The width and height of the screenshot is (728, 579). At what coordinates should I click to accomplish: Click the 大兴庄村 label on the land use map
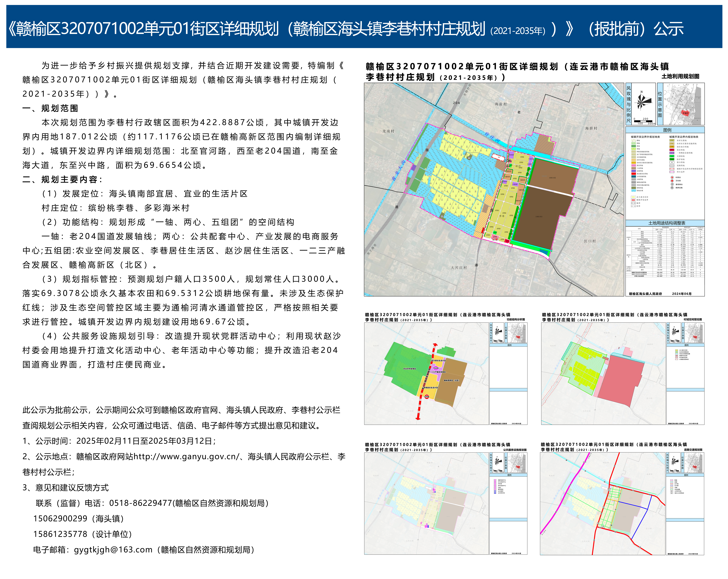coord(459,268)
